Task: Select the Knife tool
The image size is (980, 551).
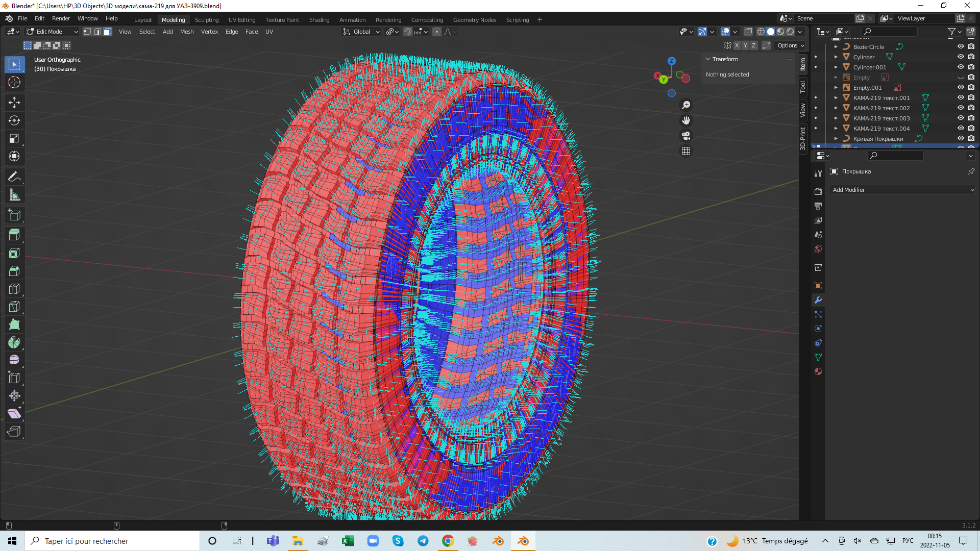Action: [x=14, y=307]
